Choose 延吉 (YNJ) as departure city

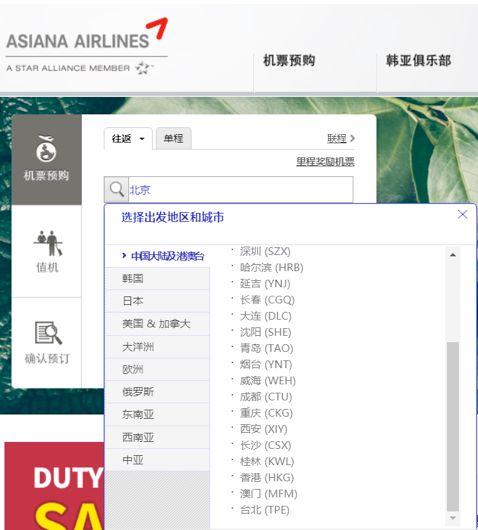(265, 284)
